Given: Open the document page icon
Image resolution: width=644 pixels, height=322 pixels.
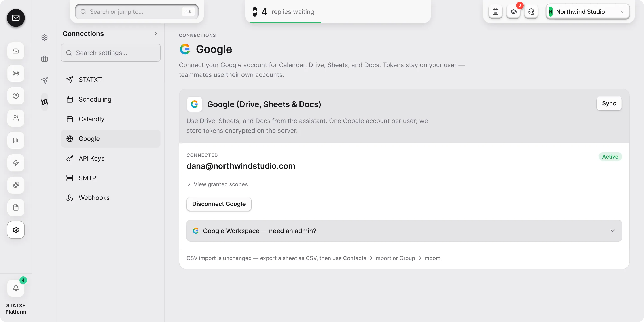Looking at the screenshot, I should 16,208.
